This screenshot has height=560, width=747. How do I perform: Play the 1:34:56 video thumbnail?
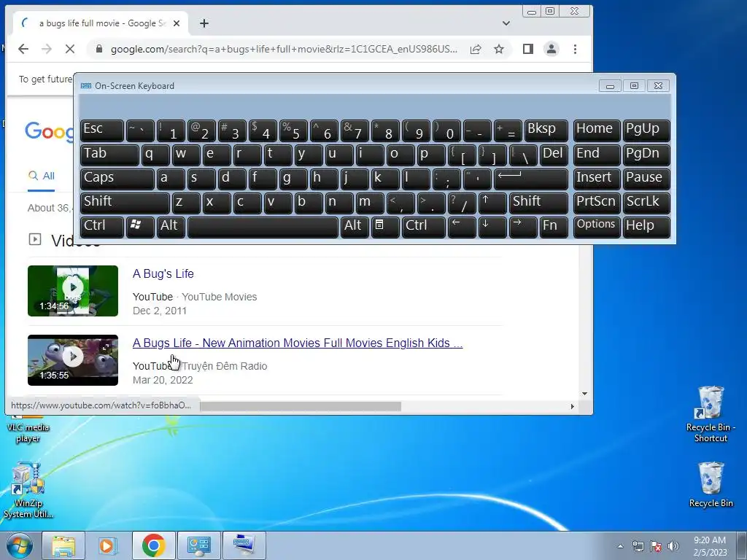pos(73,291)
